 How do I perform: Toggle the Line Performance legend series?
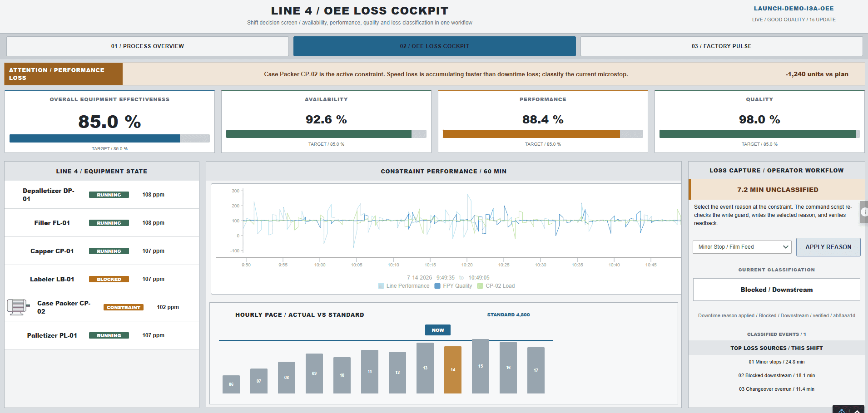click(x=404, y=286)
